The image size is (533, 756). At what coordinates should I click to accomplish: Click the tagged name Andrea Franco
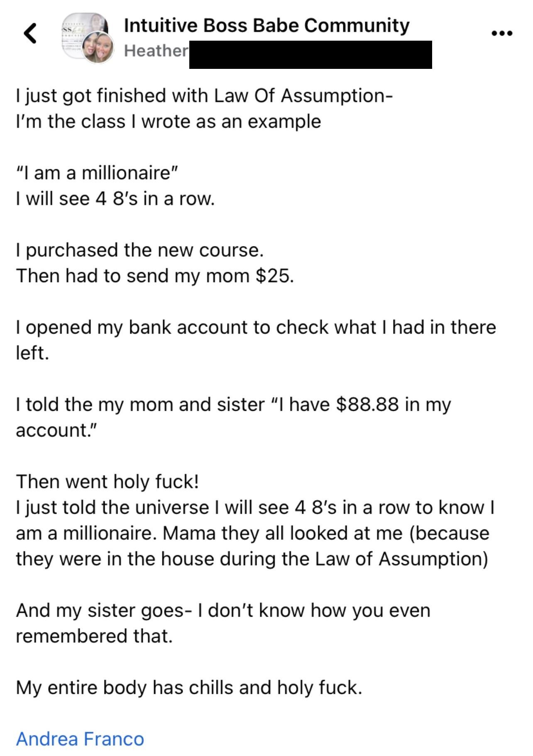[80, 739]
